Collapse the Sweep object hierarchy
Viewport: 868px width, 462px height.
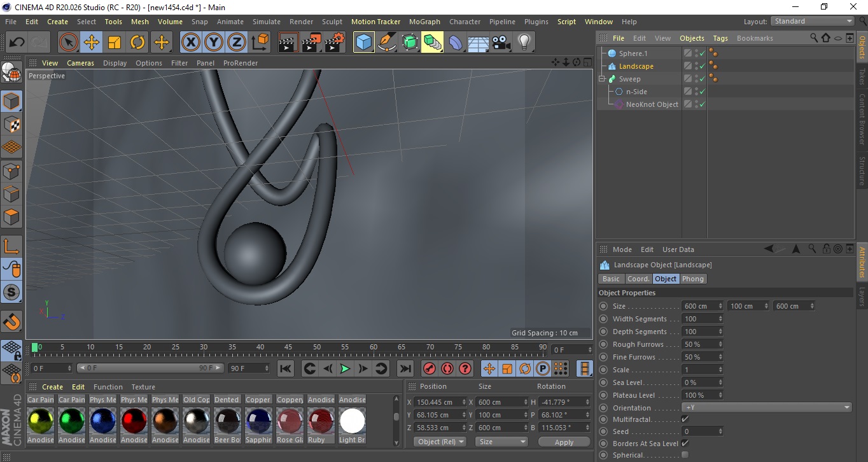[x=601, y=79]
